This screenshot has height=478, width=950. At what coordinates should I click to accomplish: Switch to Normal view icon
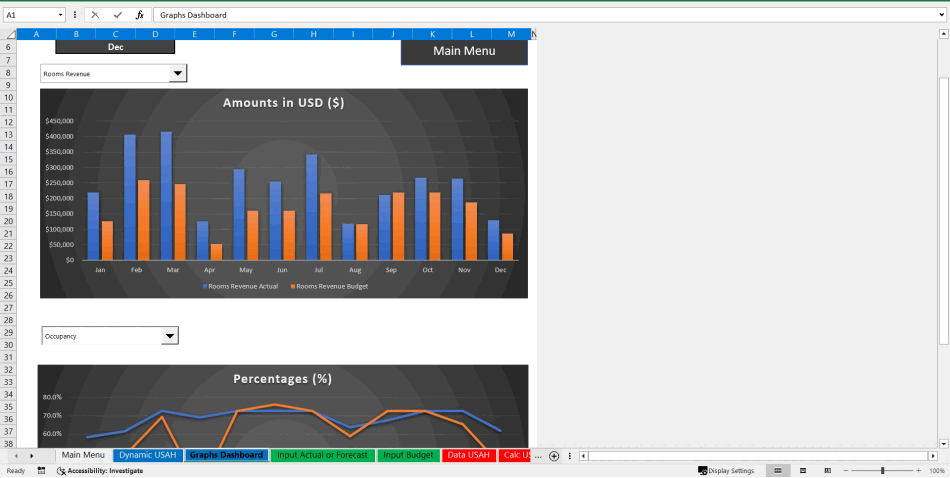[778, 471]
